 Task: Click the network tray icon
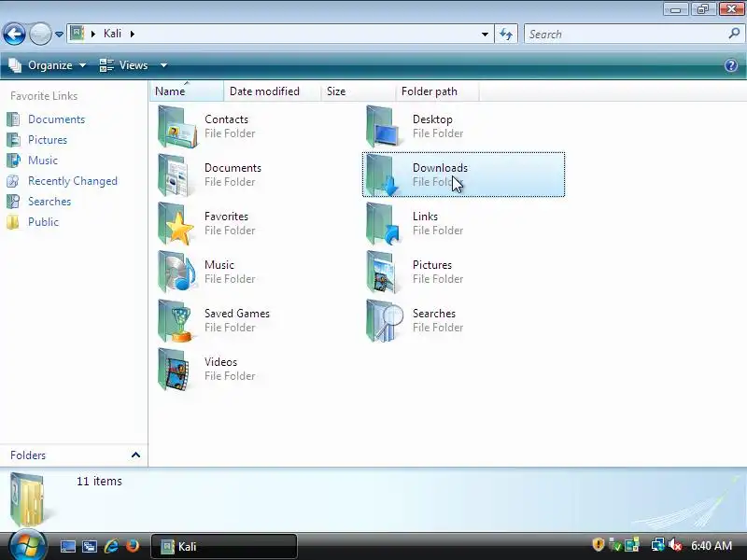657,545
